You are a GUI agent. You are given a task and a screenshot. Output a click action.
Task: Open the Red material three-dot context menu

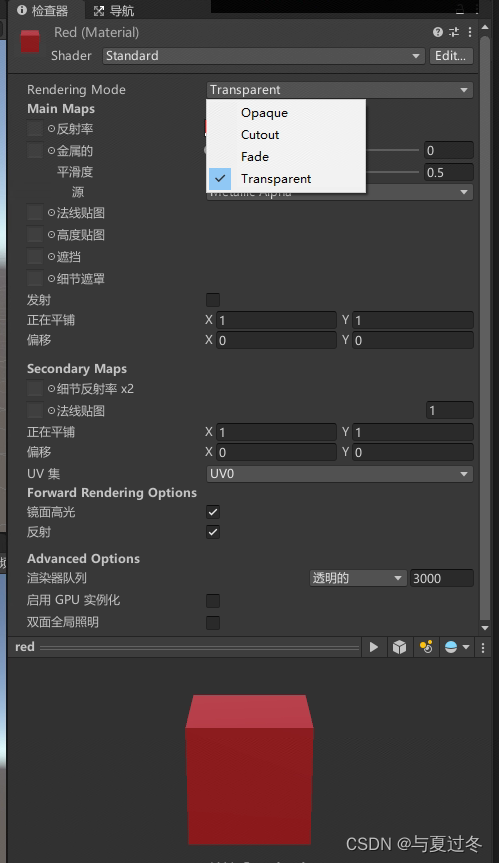(x=470, y=32)
